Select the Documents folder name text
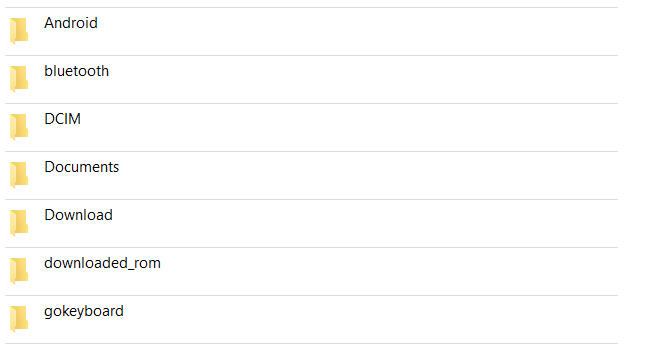Image resolution: width=659 pixels, height=361 pixels. pyautogui.click(x=82, y=167)
